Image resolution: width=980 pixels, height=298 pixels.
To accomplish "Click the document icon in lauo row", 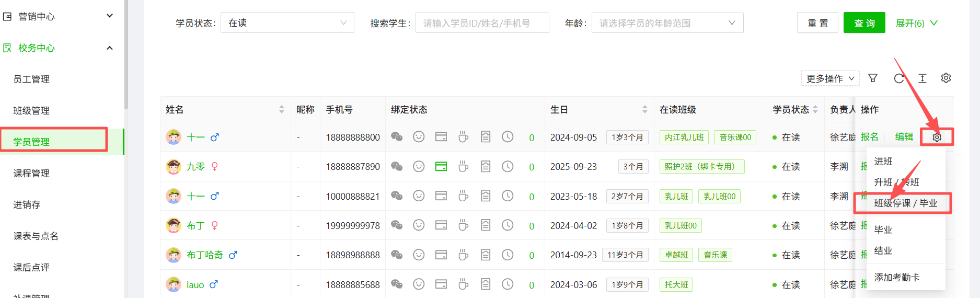I will tap(486, 284).
